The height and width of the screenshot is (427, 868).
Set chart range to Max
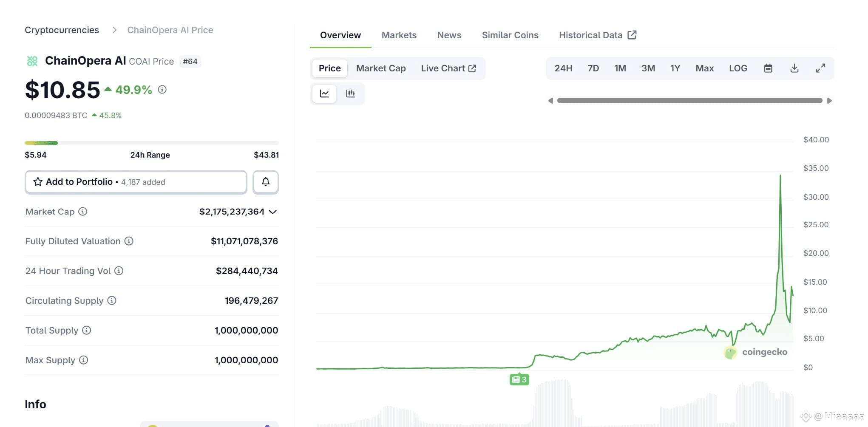tap(704, 68)
